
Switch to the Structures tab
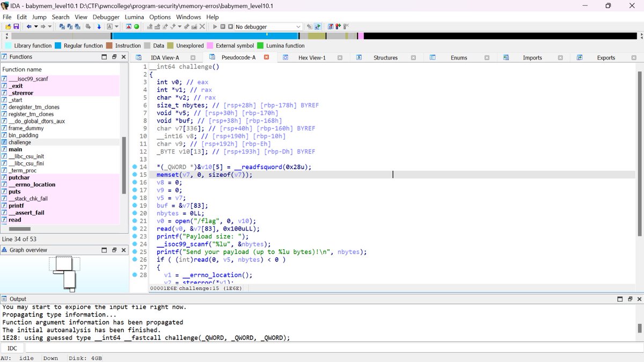pyautogui.click(x=385, y=57)
